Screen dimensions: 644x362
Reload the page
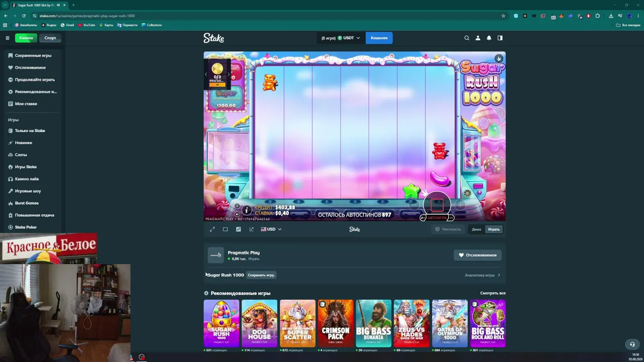click(x=24, y=16)
